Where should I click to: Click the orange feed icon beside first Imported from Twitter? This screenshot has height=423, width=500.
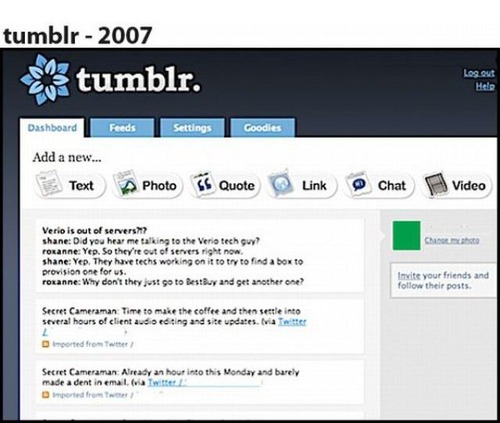click(x=46, y=344)
